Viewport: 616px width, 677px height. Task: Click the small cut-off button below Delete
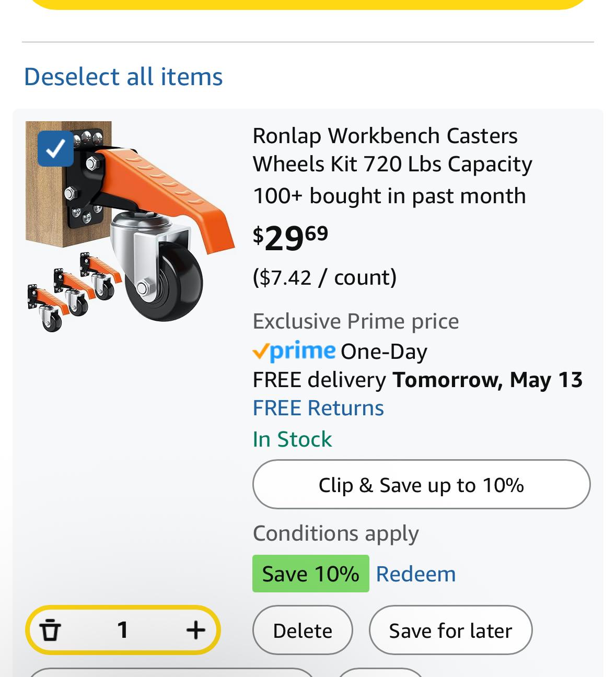click(x=380, y=673)
